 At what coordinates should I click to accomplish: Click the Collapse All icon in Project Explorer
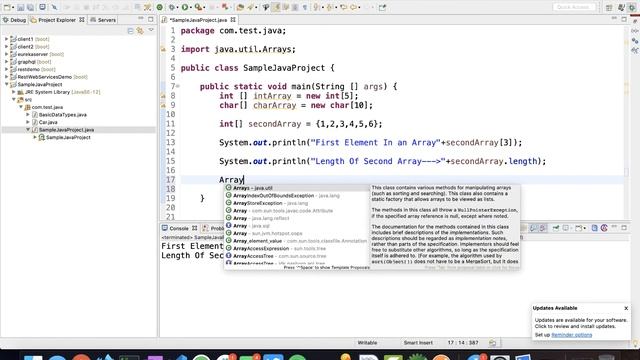pyautogui.click(x=130, y=31)
